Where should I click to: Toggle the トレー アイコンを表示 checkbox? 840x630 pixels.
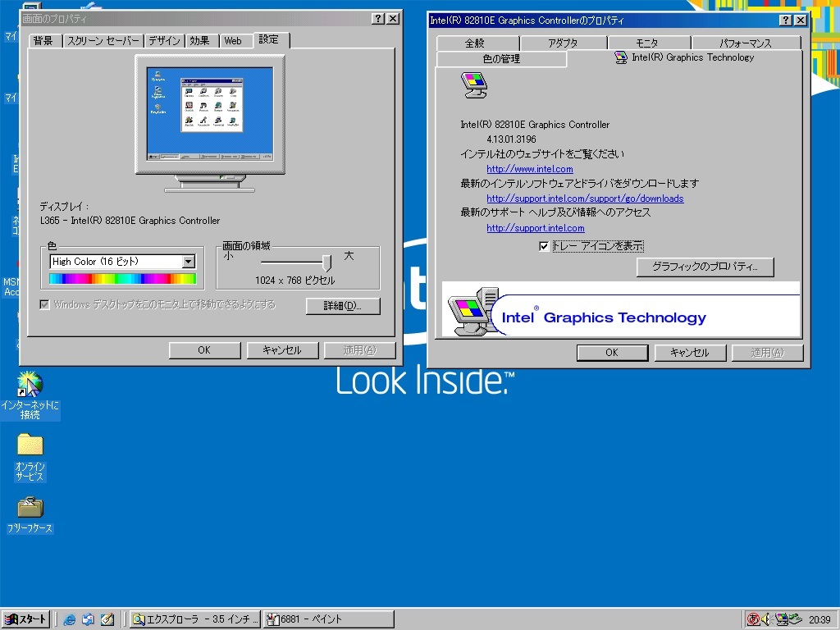pos(544,246)
